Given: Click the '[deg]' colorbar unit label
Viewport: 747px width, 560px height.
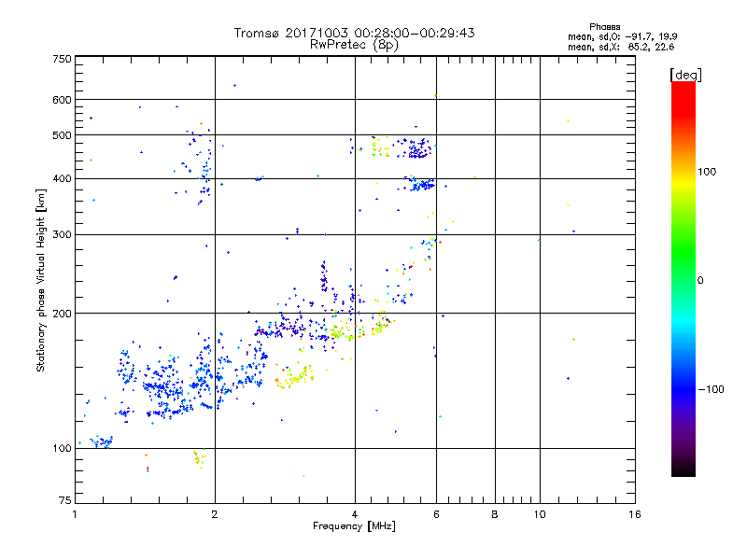Looking at the screenshot, I should point(685,75).
